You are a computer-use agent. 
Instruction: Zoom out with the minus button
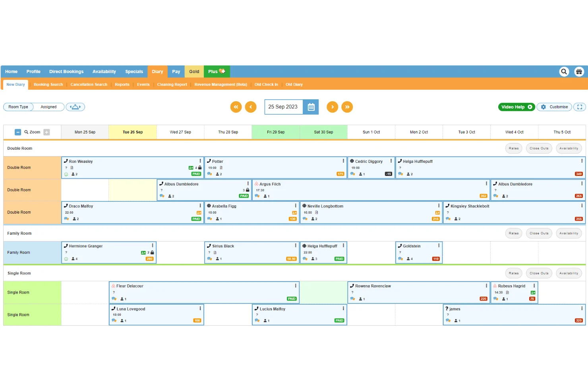[x=18, y=132]
